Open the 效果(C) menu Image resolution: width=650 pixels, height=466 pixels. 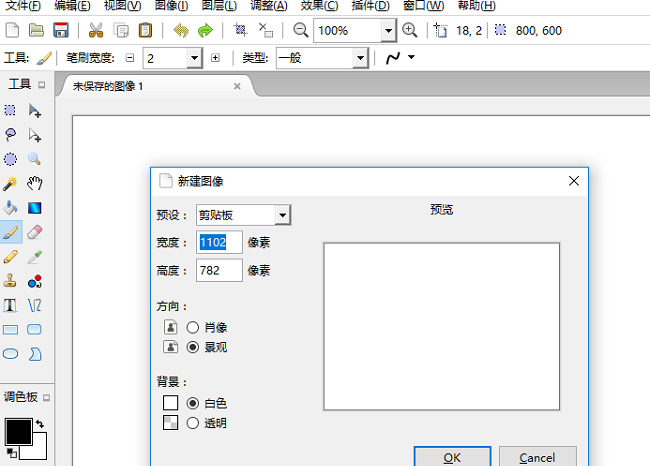319,6
